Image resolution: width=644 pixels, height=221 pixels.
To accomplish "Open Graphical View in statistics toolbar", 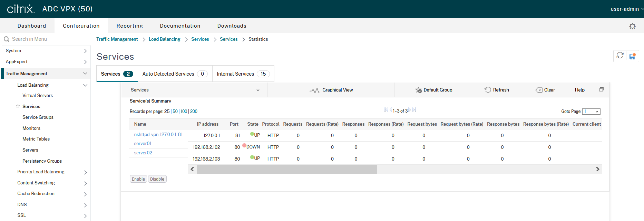I will point(331,90).
